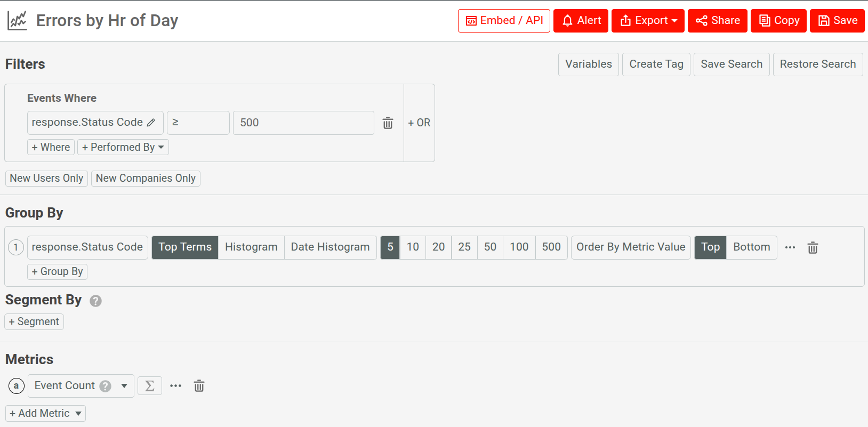Click the Save button
868x427 pixels.
coord(837,21)
